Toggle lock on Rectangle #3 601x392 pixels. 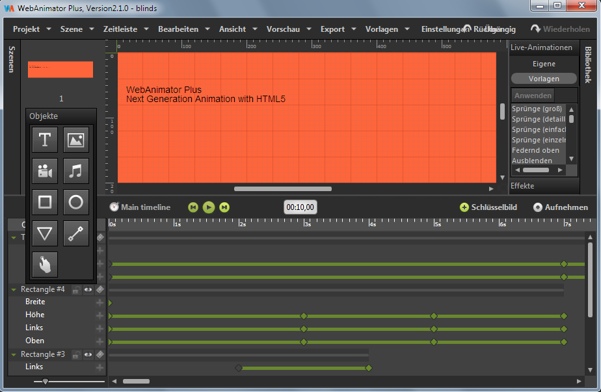pyautogui.click(x=76, y=355)
